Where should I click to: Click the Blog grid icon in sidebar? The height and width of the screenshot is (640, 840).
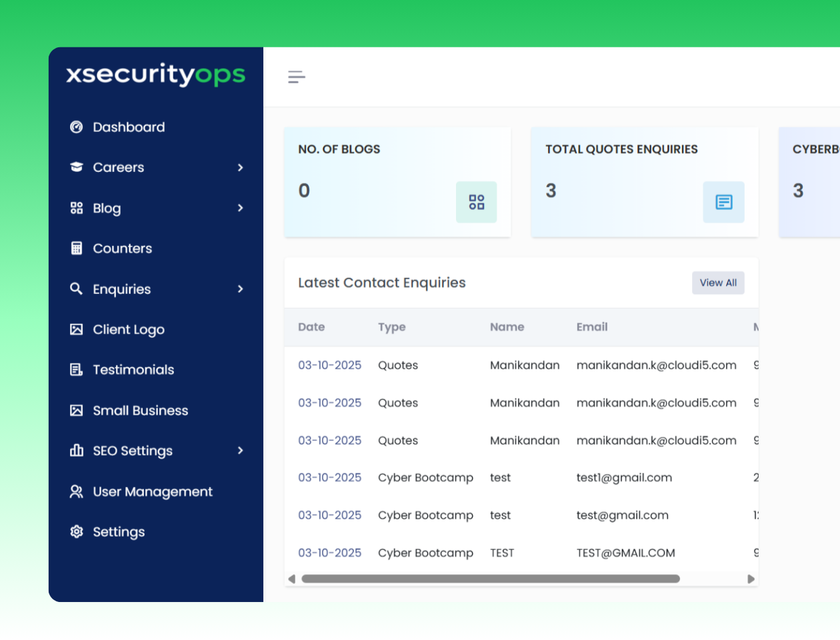point(77,208)
